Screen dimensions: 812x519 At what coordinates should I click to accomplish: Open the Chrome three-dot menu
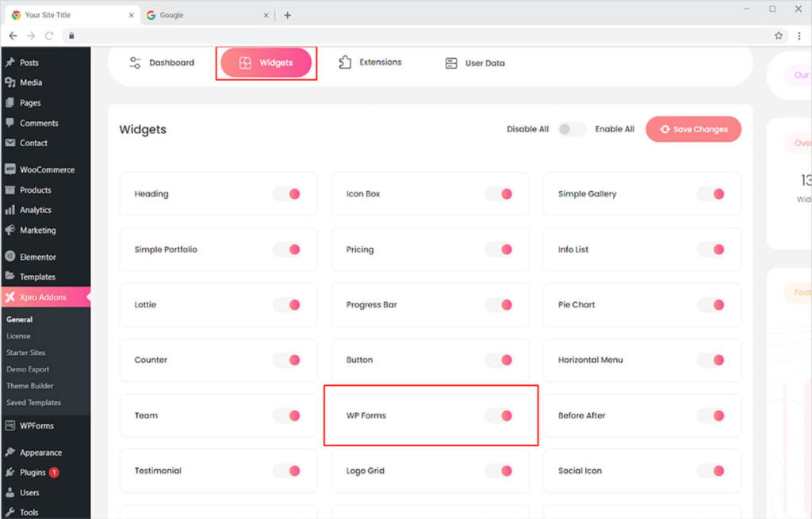click(799, 36)
